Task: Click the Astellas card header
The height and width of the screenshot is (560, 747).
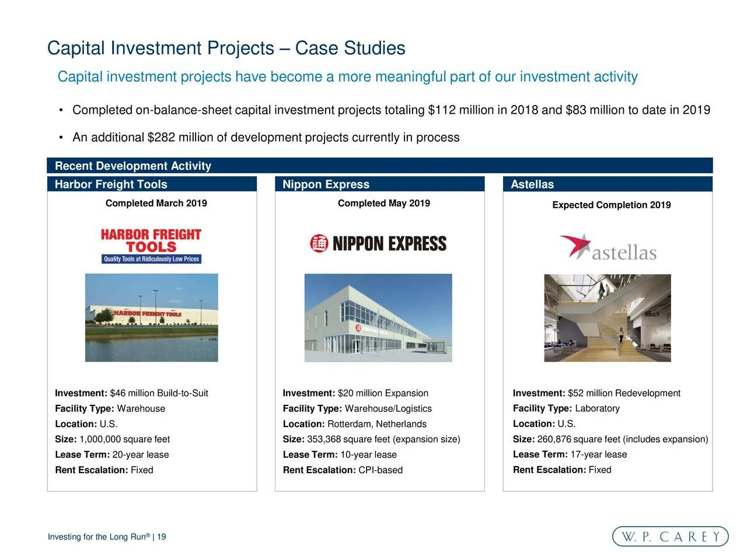Action: (x=608, y=184)
